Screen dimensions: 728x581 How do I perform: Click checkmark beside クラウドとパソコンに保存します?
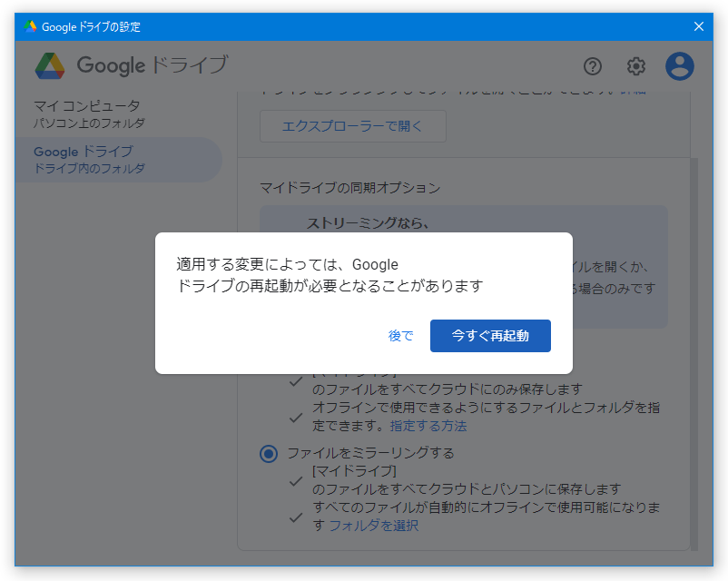point(296,480)
